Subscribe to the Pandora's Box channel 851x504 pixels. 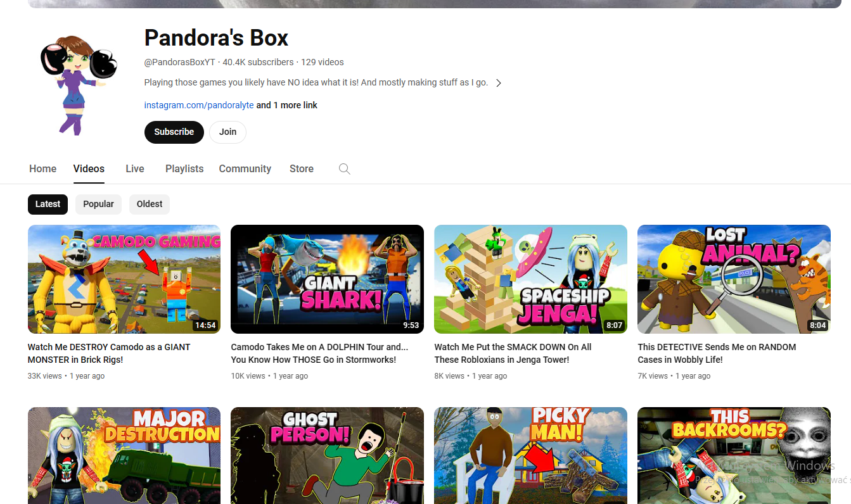pos(174,132)
